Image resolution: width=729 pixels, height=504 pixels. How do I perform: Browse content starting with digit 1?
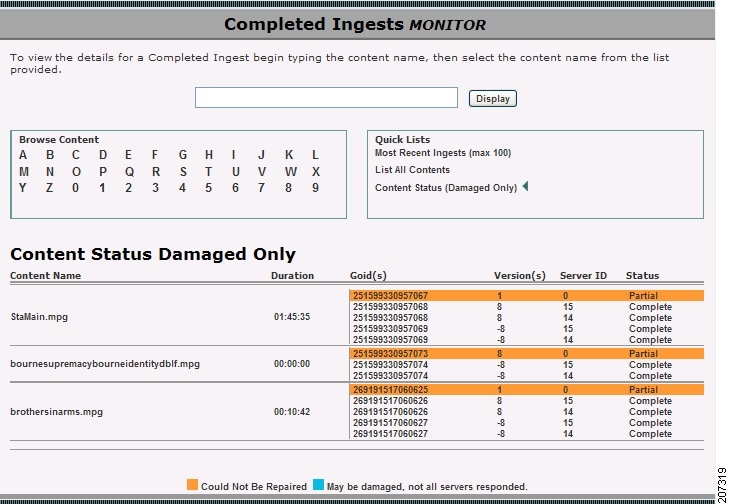pyautogui.click(x=102, y=188)
